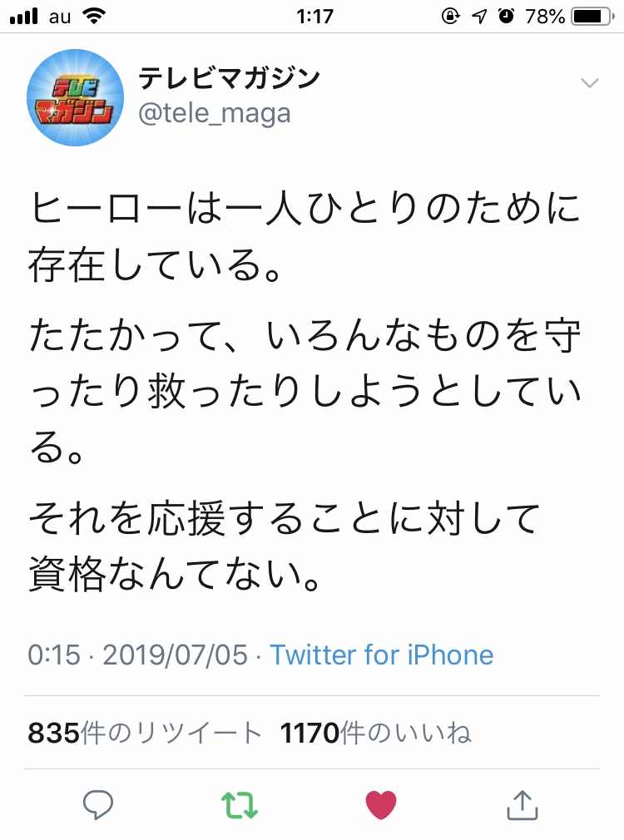Screen dimensions: 624x840
Task: Open テレビマガジン profile picture
Action: (x=76, y=98)
